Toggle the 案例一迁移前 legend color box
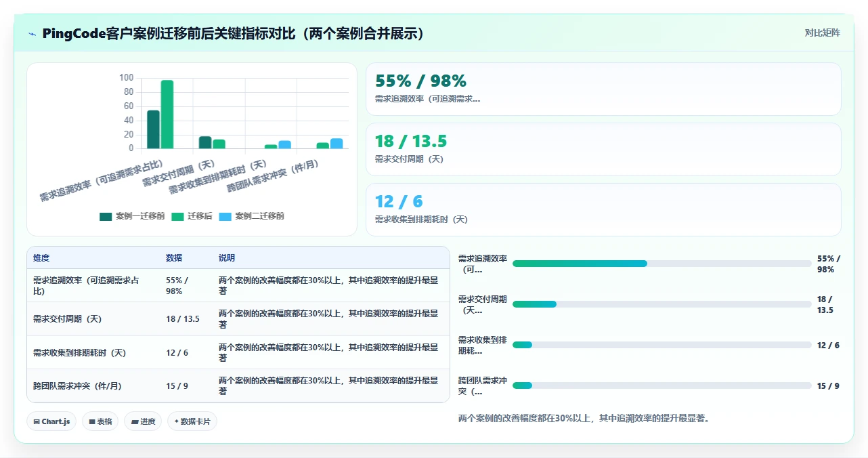The height and width of the screenshot is (458, 868). point(106,216)
